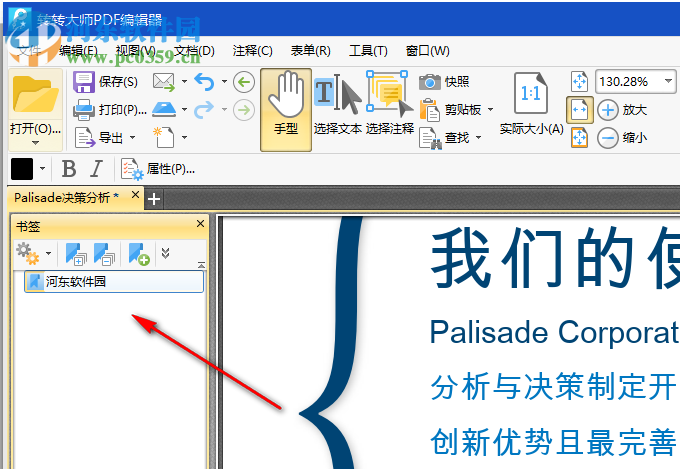Open the bookmark options gear dropdown arrow

(x=49, y=253)
